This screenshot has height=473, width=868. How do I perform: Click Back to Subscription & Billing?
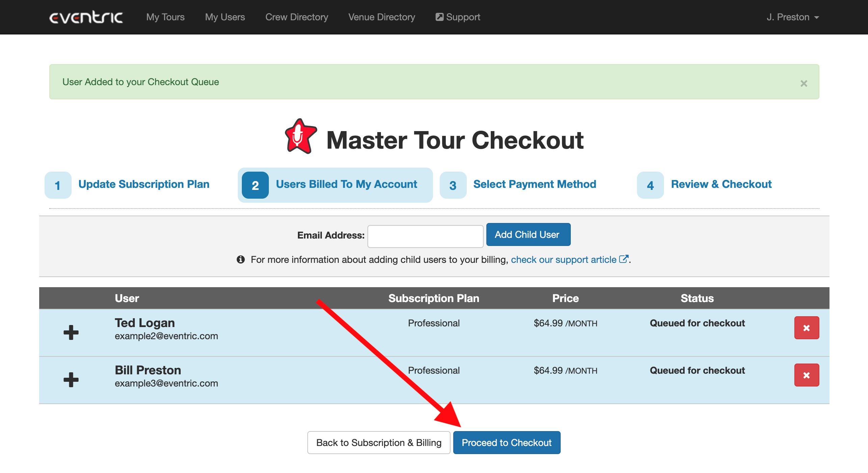click(x=379, y=443)
